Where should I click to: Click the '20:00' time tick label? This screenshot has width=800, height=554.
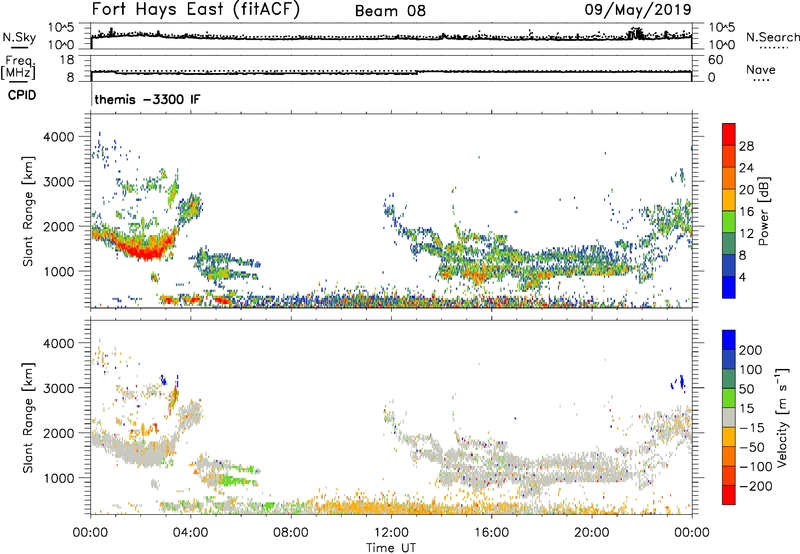coord(591,533)
